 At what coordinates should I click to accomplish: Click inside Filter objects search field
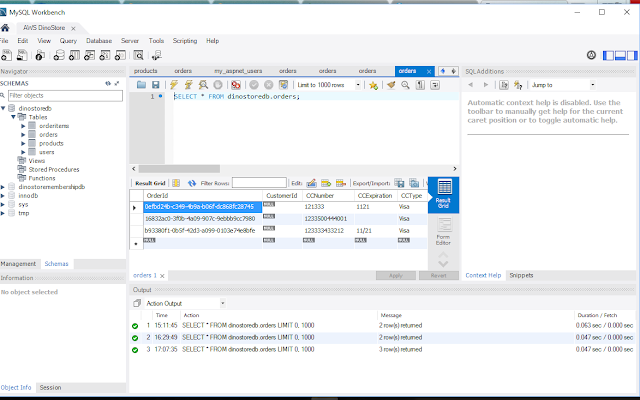click(x=65, y=96)
